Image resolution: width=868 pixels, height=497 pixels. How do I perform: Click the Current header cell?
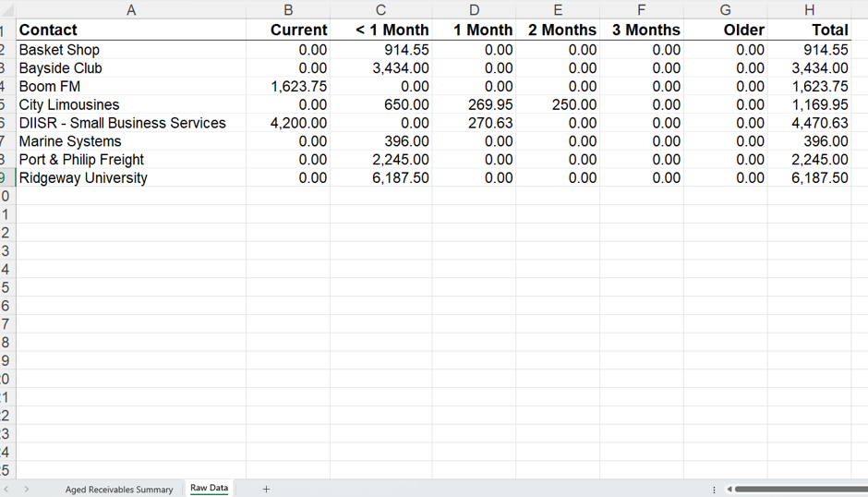pyautogui.click(x=288, y=30)
